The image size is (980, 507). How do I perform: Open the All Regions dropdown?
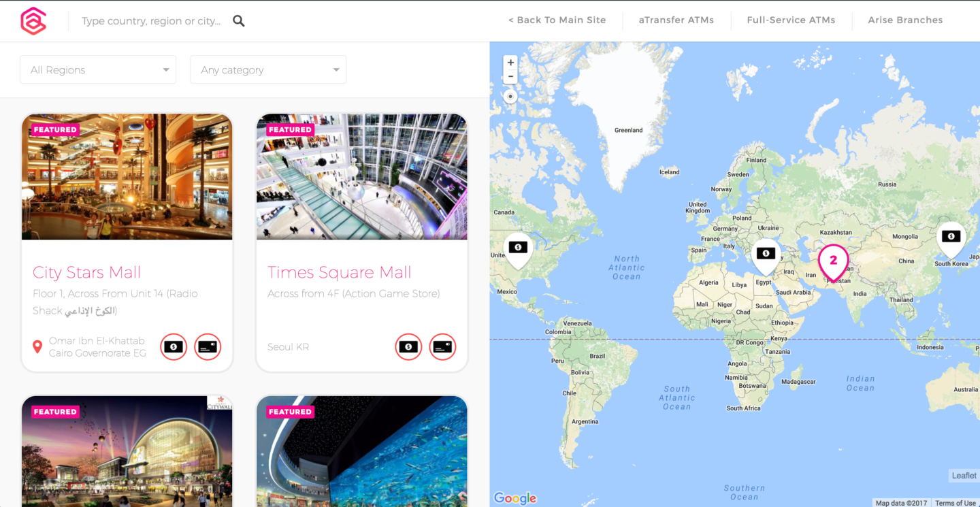pos(98,70)
